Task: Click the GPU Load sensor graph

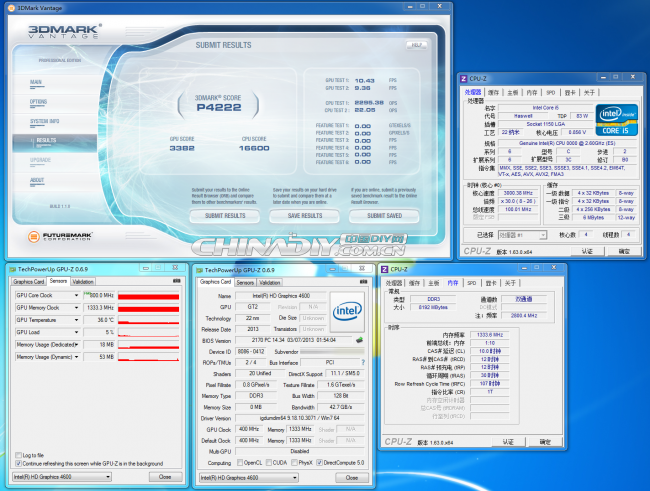Action: (x=148, y=332)
